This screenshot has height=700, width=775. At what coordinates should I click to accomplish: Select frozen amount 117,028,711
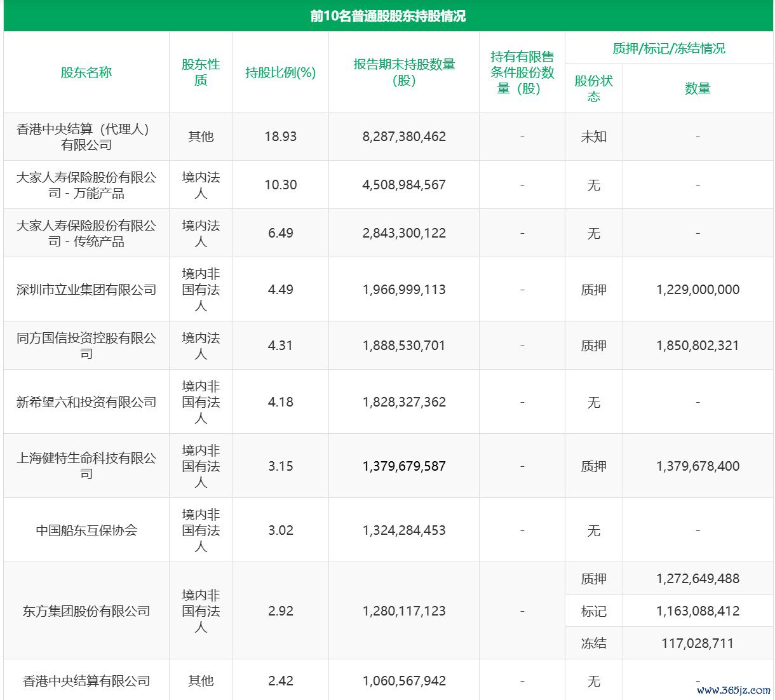[697, 643]
